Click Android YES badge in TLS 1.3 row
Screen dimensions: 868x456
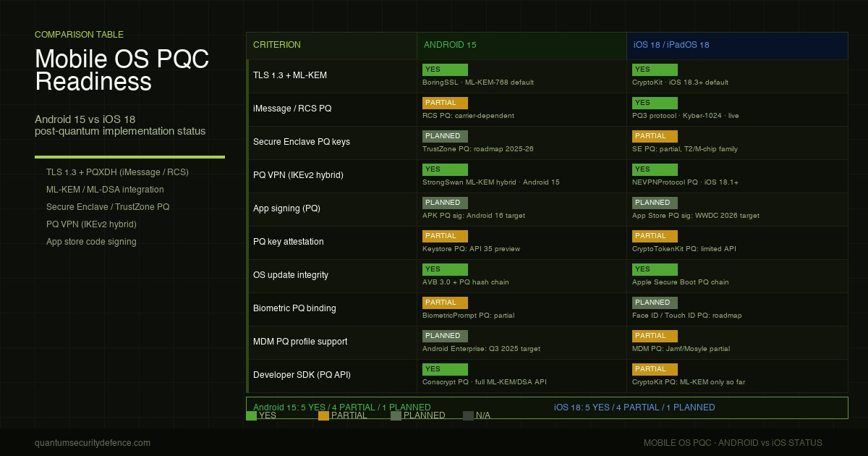click(x=445, y=69)
